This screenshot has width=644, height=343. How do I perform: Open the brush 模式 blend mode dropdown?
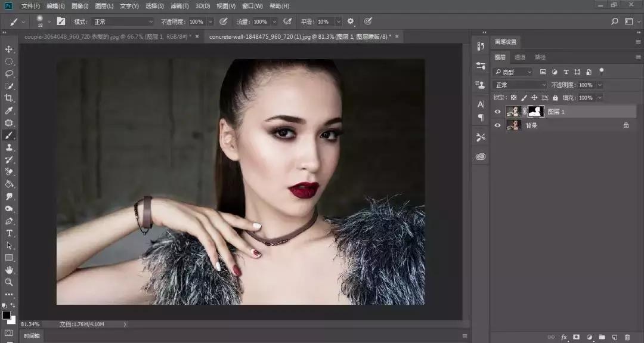pos(123,21)
